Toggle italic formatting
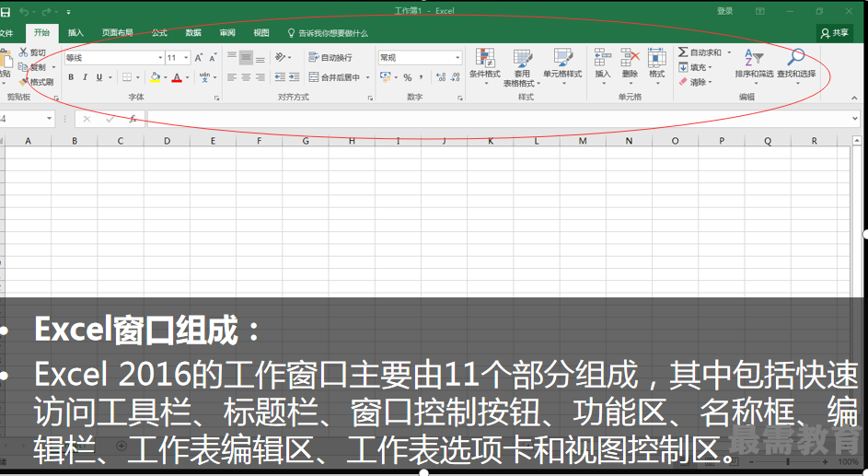Screen dimensions: 868x476 coord(85,77)
